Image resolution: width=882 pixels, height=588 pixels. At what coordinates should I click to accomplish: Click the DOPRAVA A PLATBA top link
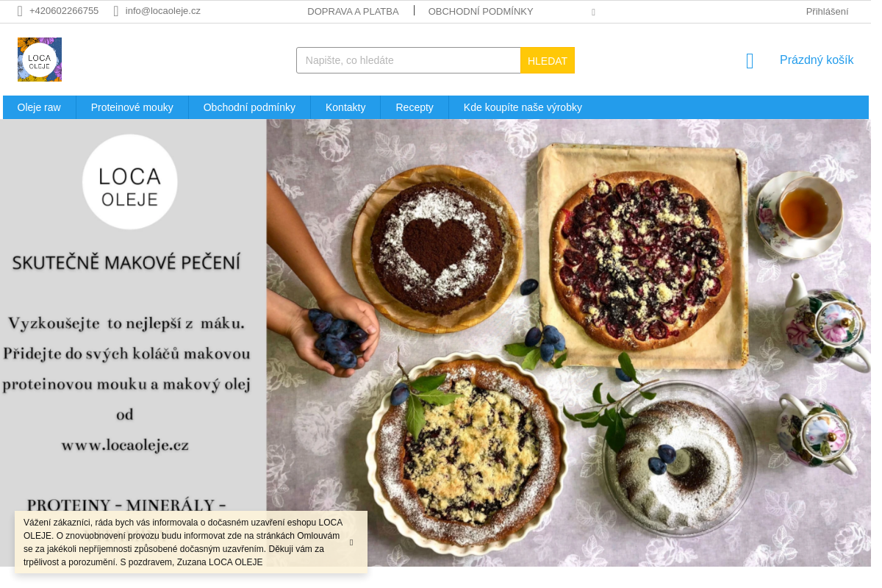tap(353, 11)
